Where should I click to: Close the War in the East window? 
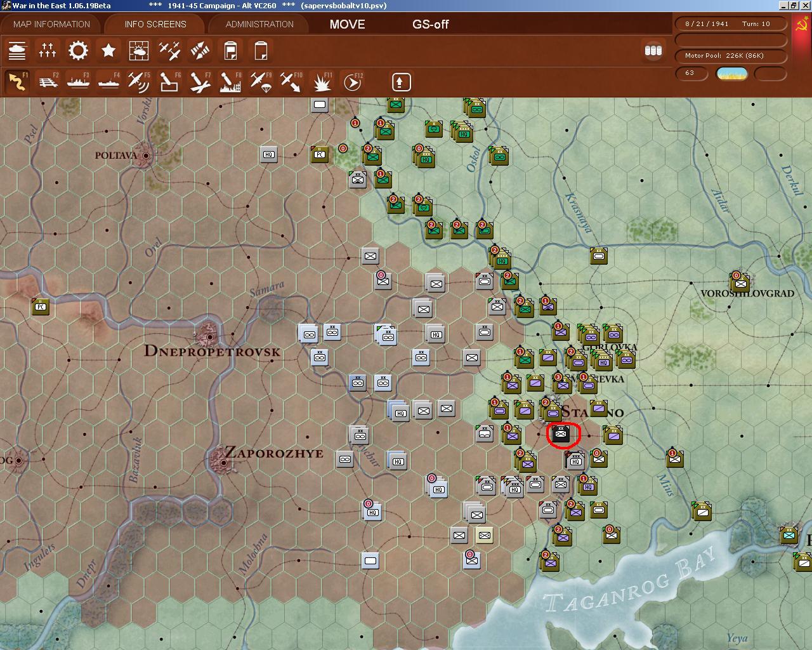coord(805,6)
